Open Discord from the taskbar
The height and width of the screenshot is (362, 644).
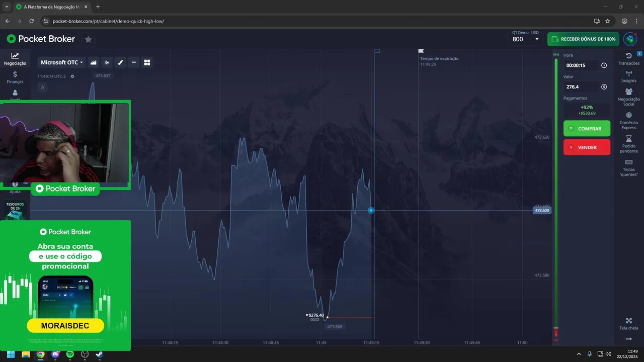tap(55, 354)
